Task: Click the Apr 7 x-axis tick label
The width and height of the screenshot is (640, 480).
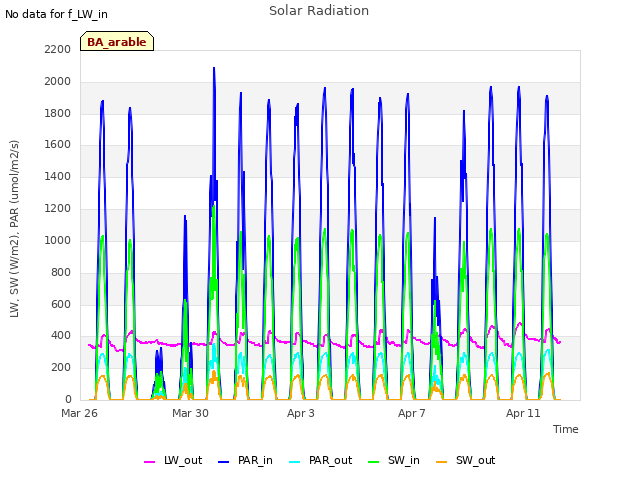Action: click(x=412, y=413)
